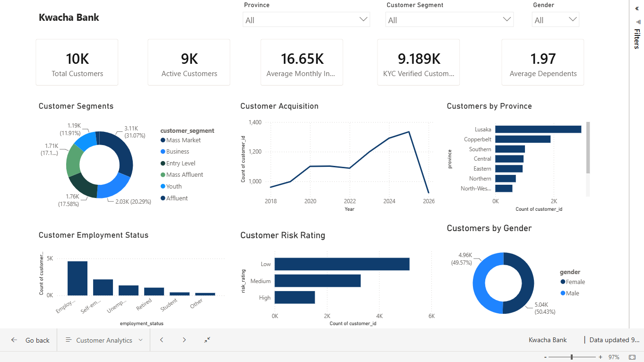This screenshot has height=362, width=644.
Task: Open the Province filter dropdown
Action: click(306, 20)
